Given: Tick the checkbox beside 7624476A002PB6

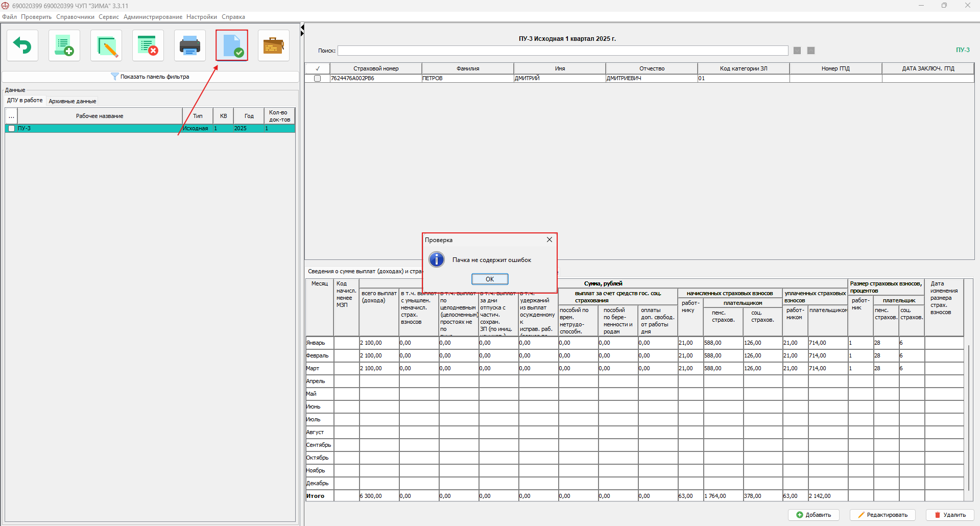Looking at the screenshot, I should 317,79.
